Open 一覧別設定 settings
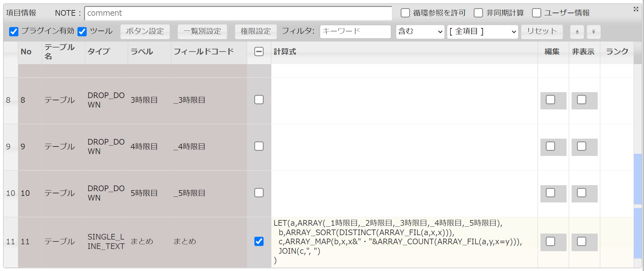 tap(202, 31)
